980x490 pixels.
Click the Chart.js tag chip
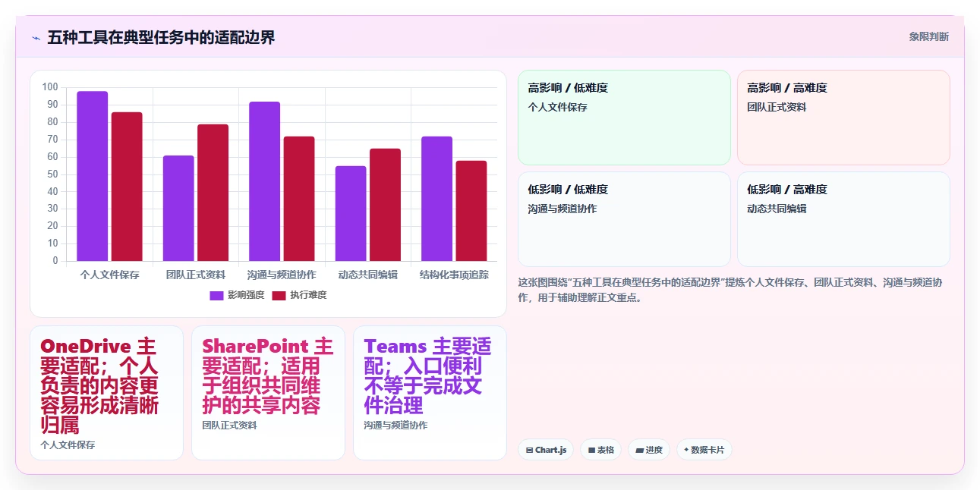click(x=546, y=450)
